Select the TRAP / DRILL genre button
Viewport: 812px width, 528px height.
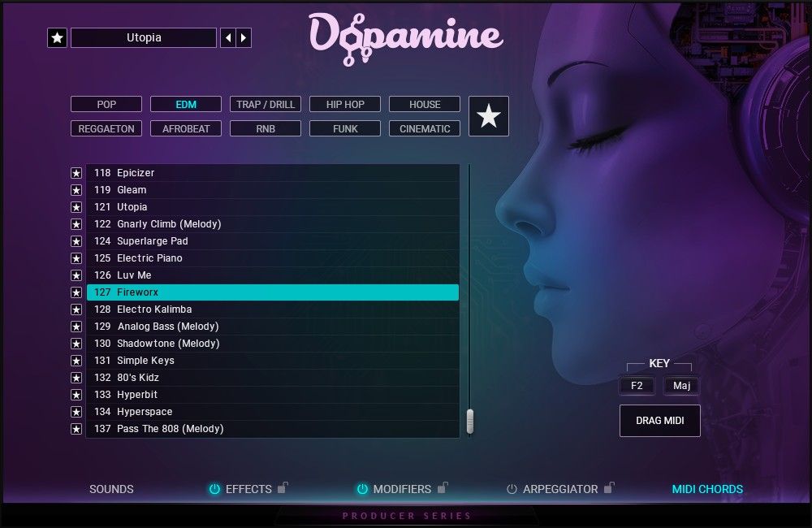tap(266, 104)
